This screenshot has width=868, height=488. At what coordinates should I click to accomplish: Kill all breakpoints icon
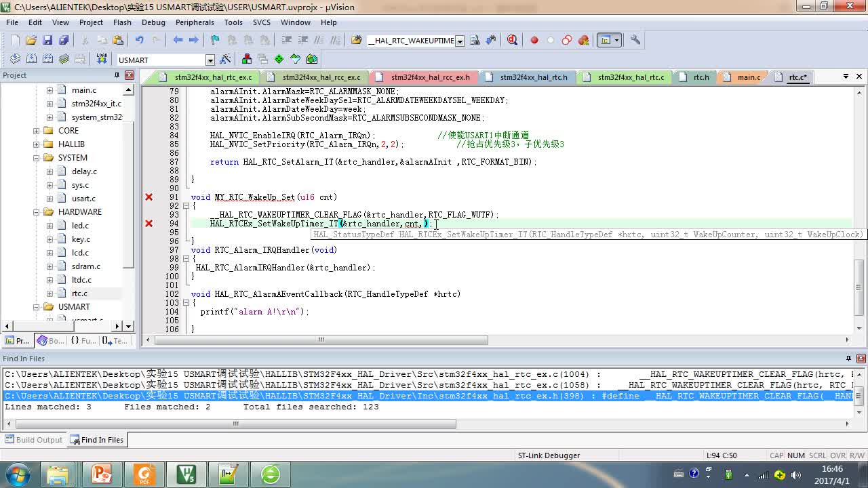tap(583, 40)
